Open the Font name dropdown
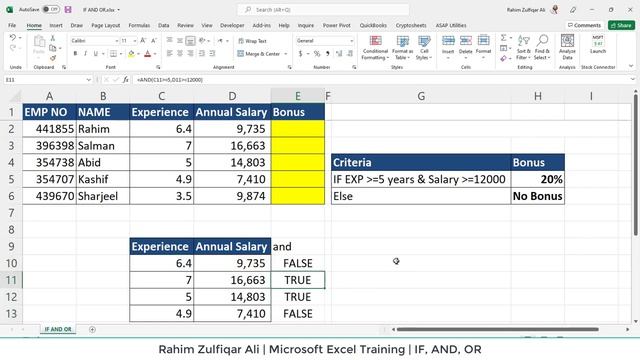This screenshot has width=640, height=360. click(x=116, y=41)
